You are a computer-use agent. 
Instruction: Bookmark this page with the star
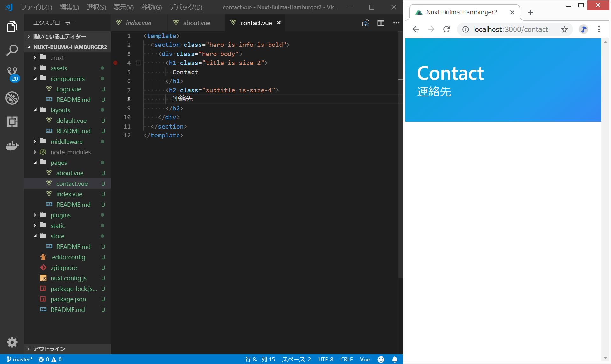pos(564,29)
